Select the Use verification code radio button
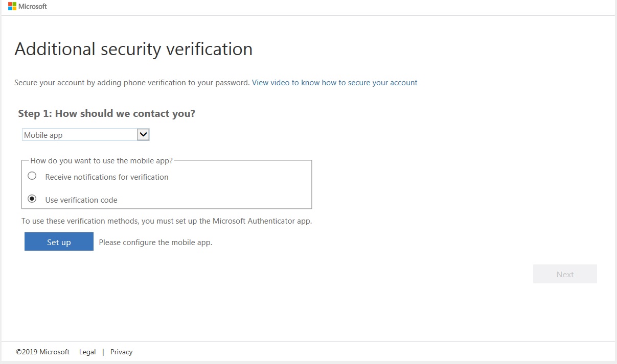Screen dimensions: 617x364 32,199
